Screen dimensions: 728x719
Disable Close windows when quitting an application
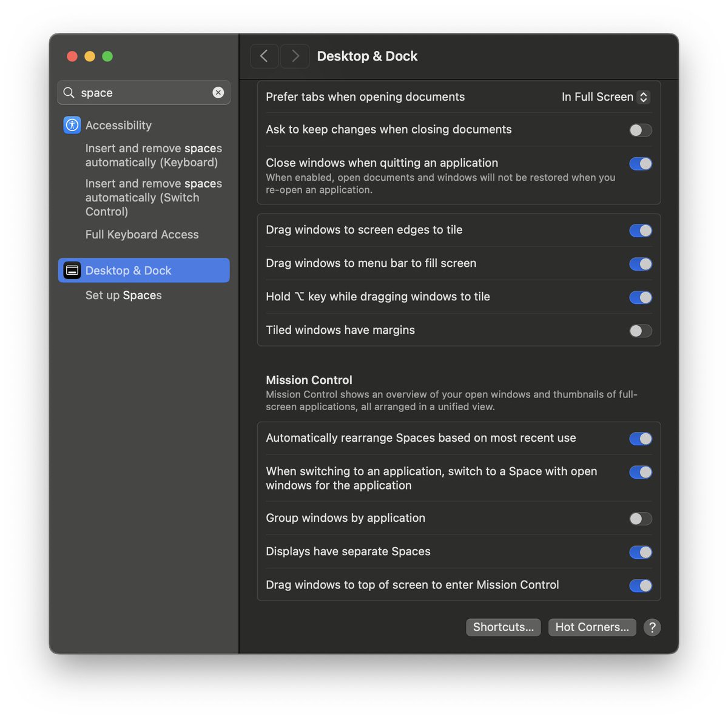point(641,163)
